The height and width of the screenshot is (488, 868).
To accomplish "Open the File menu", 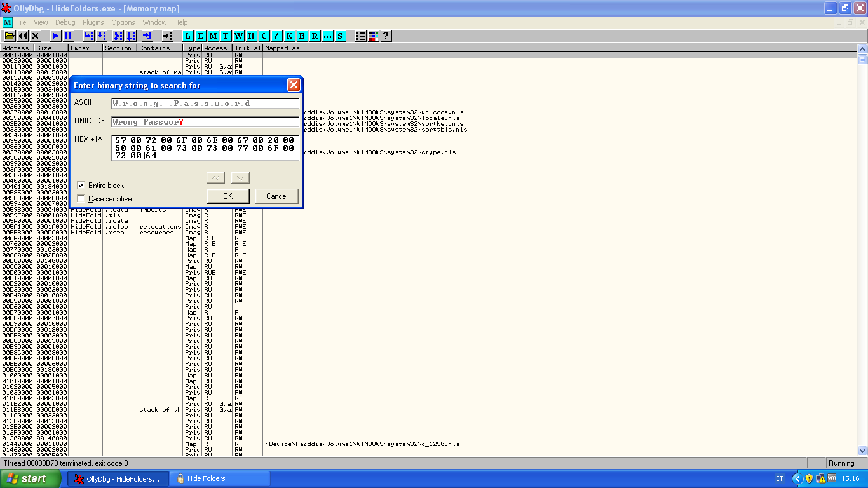I will point(21,22).
